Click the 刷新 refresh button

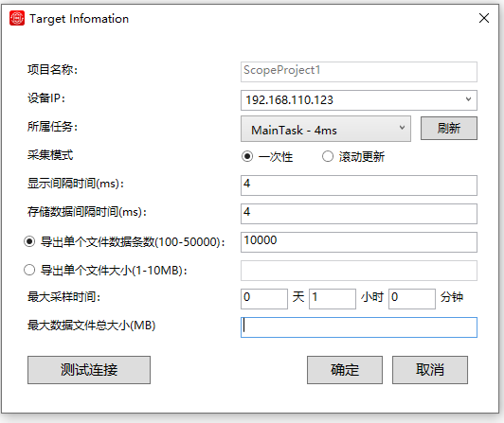point(449,128)
